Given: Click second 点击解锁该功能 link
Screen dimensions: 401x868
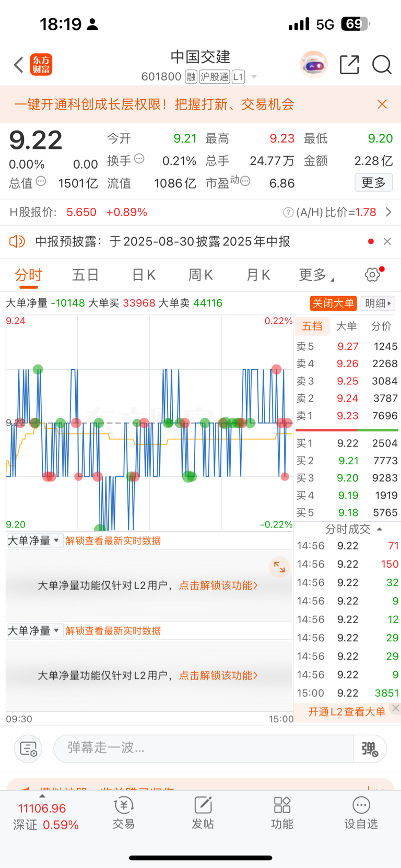Looking at the screenshot, I should click(x=218, y=675).
